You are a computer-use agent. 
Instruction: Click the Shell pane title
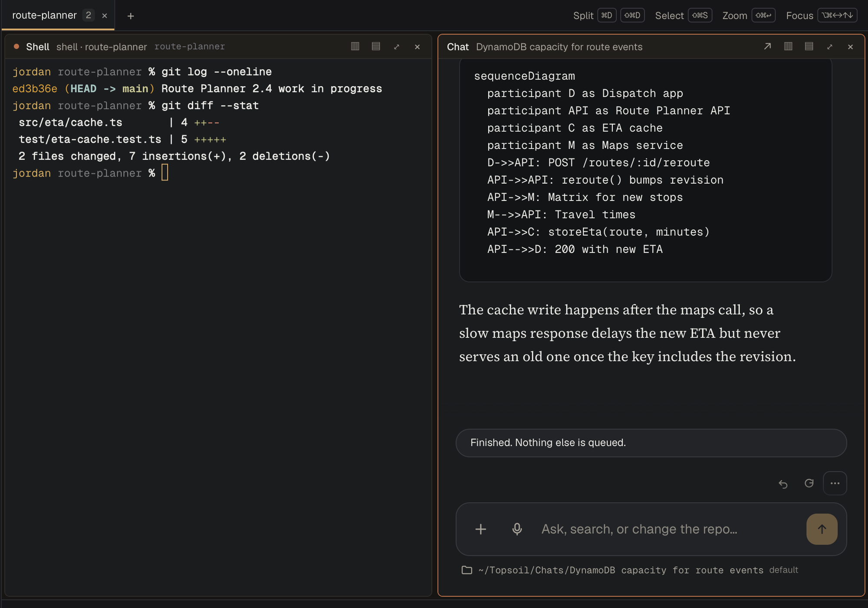38,47
